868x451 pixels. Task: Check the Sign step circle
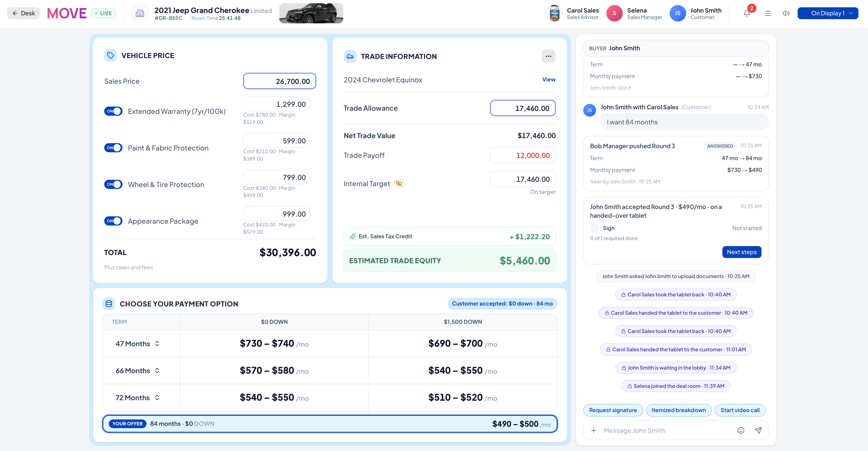tap(594, 228)
